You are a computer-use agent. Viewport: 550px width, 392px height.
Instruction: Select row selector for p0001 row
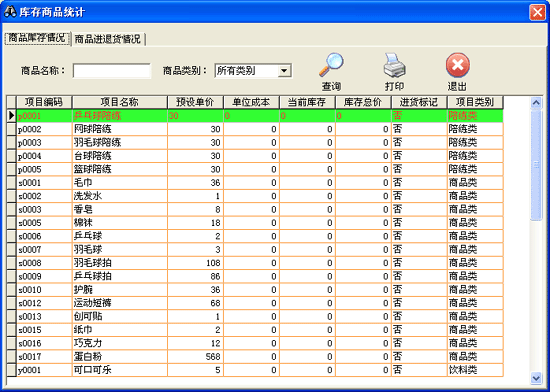12,115
